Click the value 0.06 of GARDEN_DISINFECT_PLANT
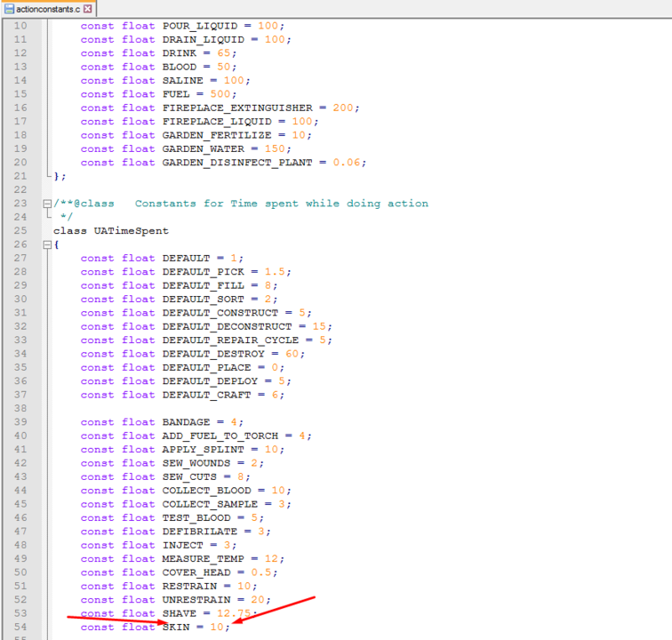 347,163
